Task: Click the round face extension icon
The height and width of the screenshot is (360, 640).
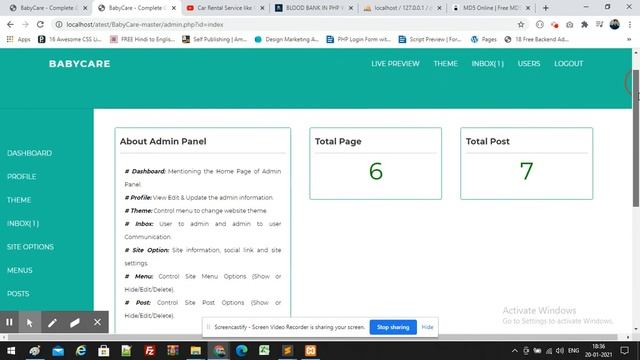Action: (540, 24)
